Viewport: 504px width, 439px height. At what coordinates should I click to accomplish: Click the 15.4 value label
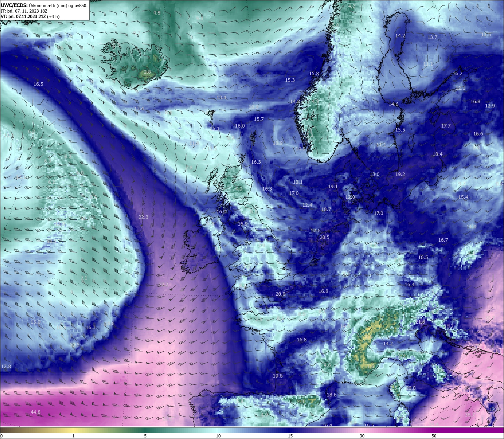click(x=463, y=197)
